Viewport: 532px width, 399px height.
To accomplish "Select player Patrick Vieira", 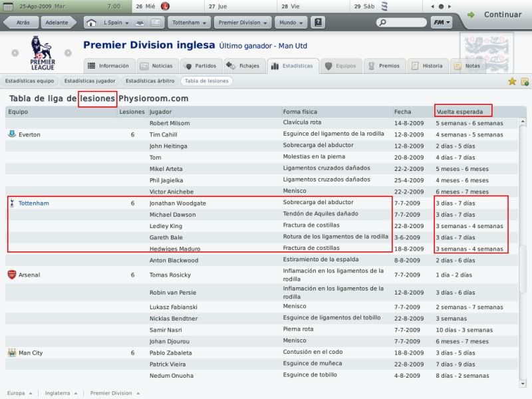I will coord(168,364).
